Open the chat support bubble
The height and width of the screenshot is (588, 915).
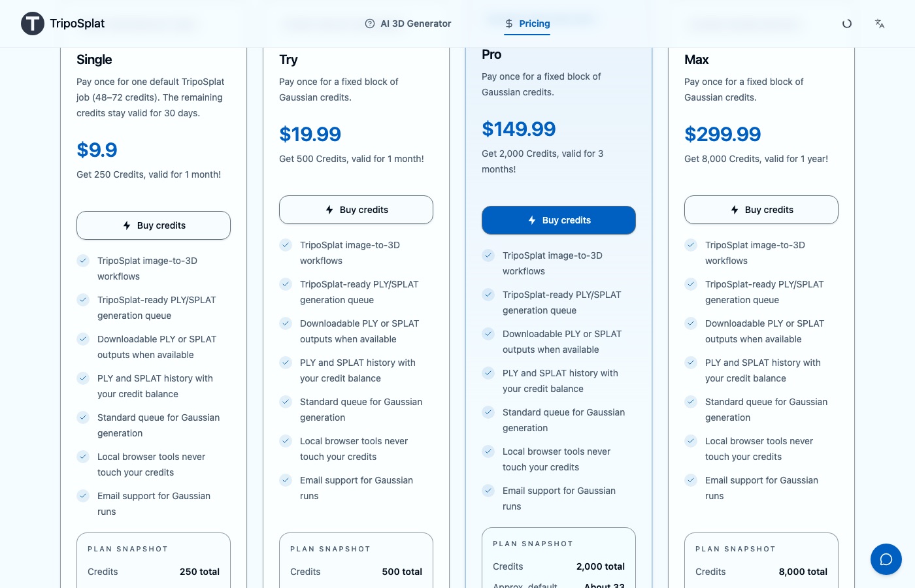(886, 559)
